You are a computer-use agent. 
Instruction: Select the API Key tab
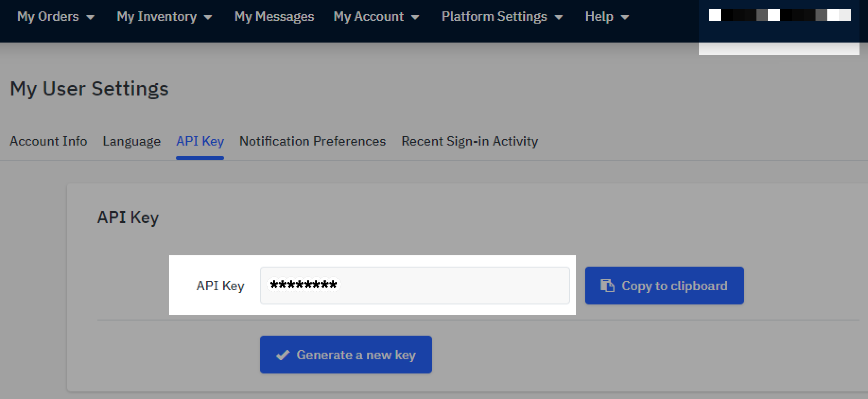pyautogui.click(x=200, y=141)
